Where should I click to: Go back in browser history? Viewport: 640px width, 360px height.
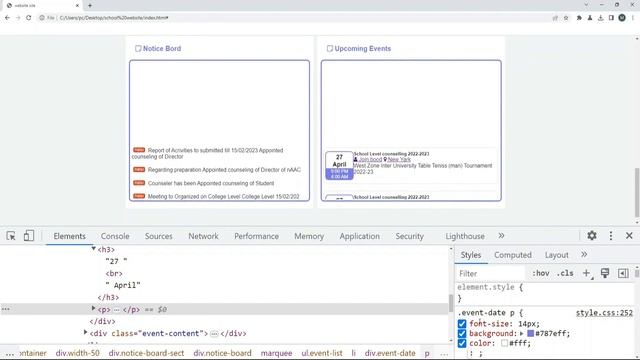coord(7,18)
